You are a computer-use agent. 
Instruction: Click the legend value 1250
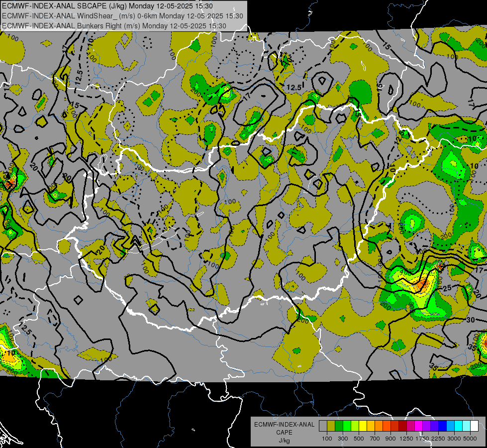click(406, 439)
